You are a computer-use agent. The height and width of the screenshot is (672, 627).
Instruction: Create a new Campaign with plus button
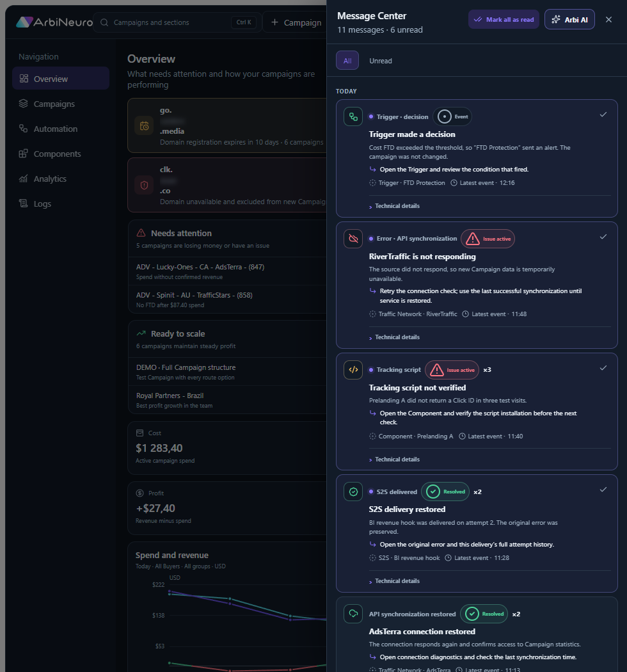pos(296,22)
